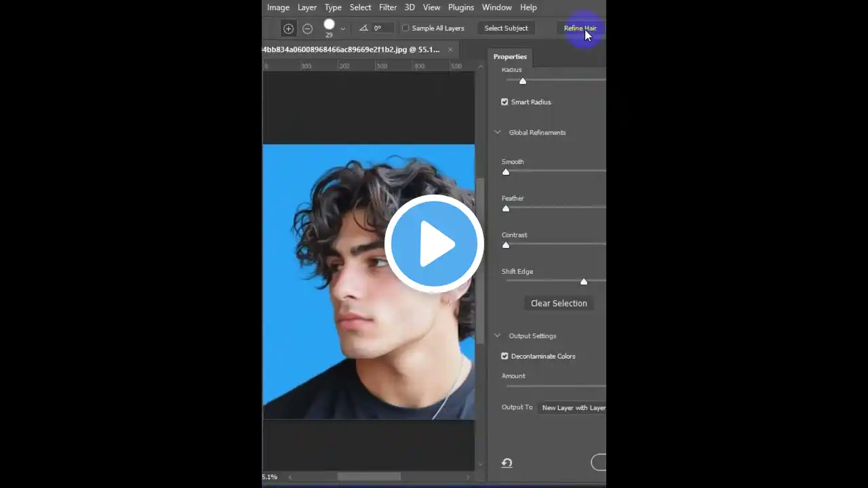
Task: Uncheck Decontaminate Colors
Action: coord(505,356)
